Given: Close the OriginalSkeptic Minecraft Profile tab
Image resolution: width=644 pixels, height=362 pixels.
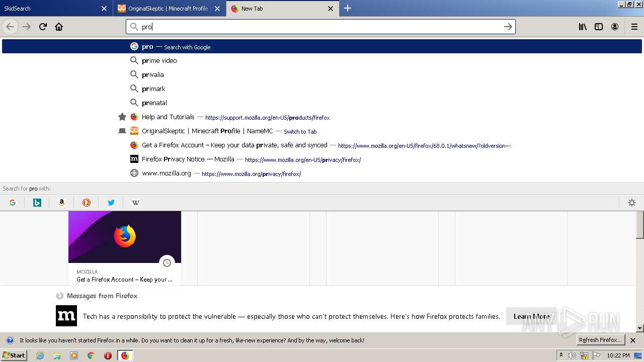Looking at the screenshot, I should (217, 9).
